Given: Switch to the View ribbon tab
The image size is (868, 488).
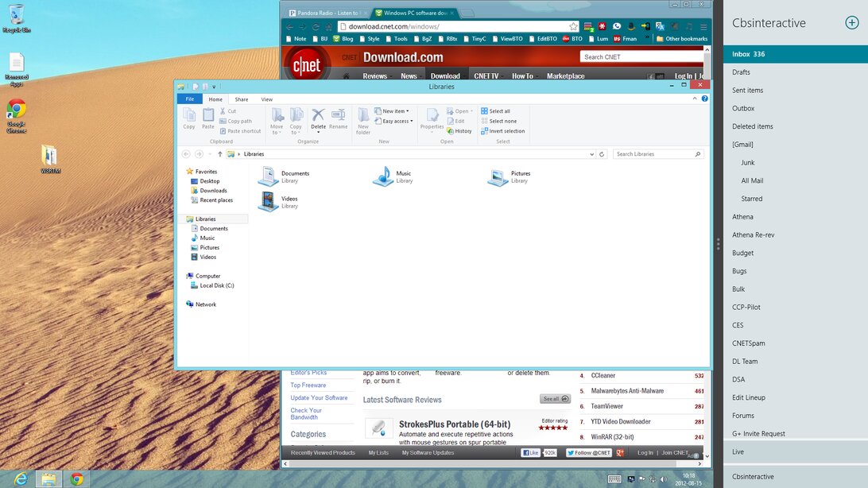Looking at the screenshot, I should click(x=267, y=99).
